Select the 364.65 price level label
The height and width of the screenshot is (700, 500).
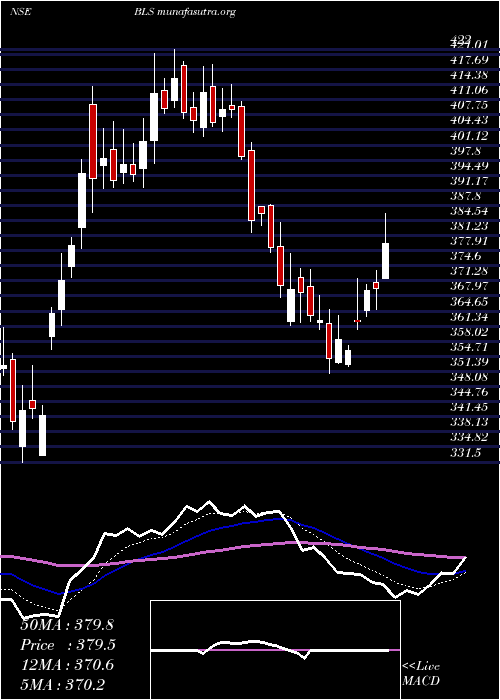click(x=469, y=302)
